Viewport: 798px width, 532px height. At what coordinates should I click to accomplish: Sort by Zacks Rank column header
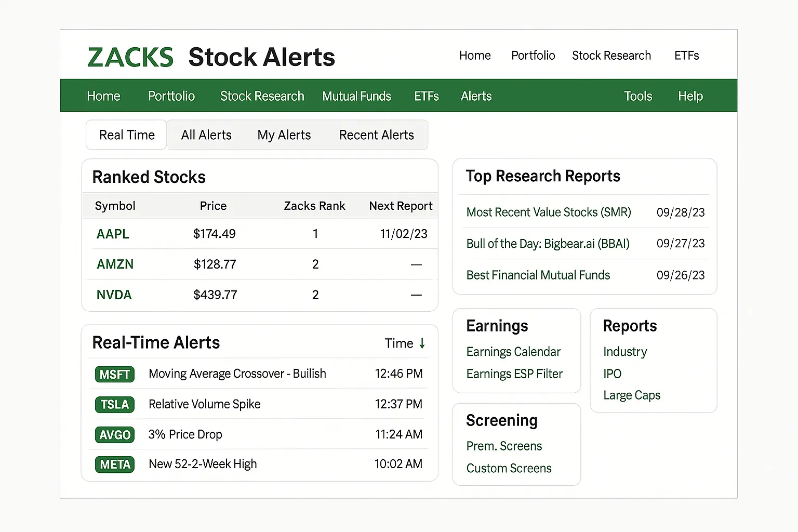pyautogui.click(x=314, y=206)
